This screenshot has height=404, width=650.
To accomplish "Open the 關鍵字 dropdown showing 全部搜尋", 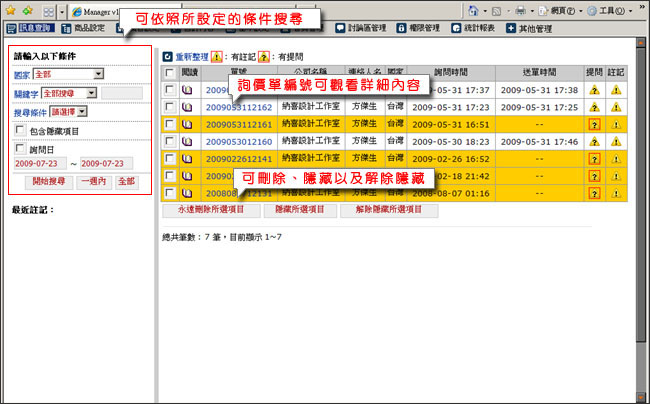I will (69, 93).
